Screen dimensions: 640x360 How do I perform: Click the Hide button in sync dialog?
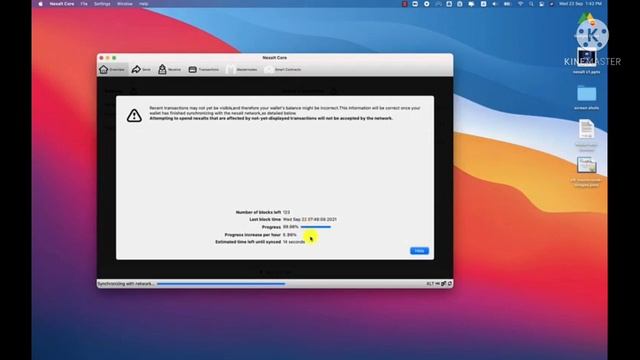tap(419, 251)
